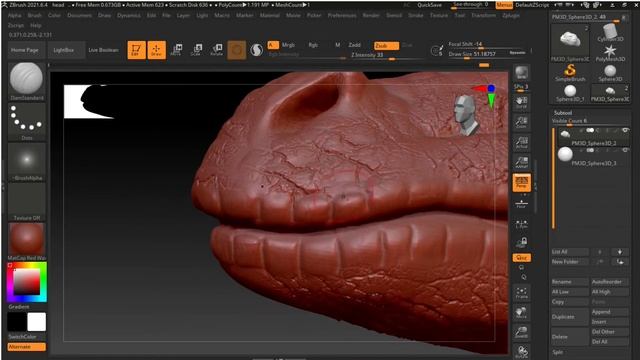
Task: Click the Append subtool button
Action: coord(609,312)
